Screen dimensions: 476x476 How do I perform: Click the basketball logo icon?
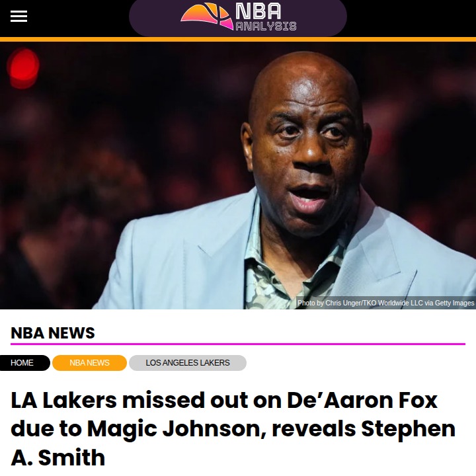[207, 17]
